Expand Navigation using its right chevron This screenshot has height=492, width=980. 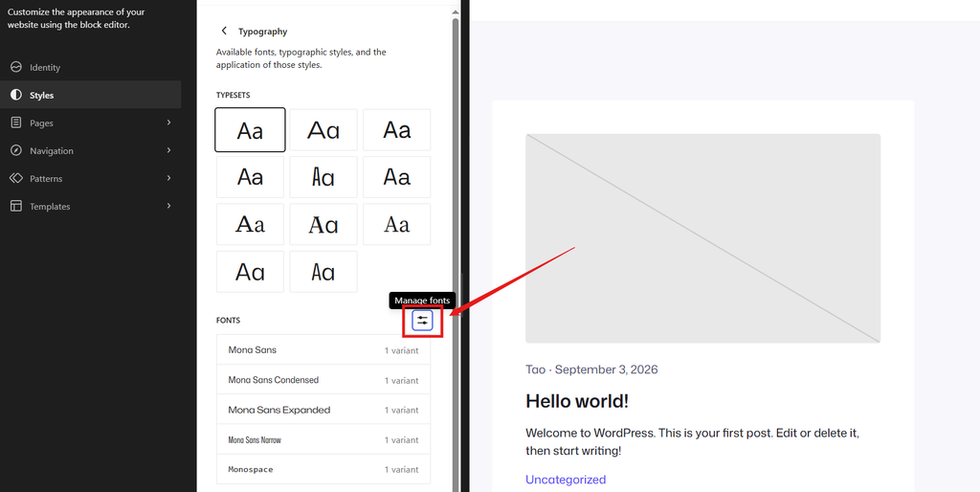(168, 150)
